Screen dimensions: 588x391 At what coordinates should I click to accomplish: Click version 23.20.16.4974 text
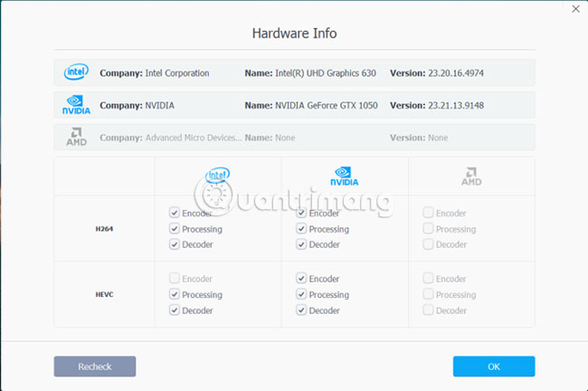pyautogui.click(x=456, y=73)
